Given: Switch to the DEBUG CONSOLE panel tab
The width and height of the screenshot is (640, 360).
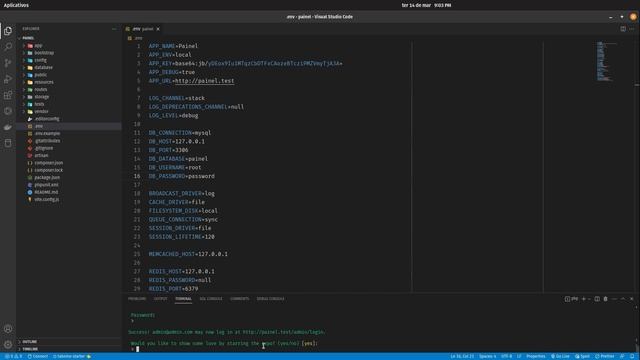Looking at the screenshot, I should click(x=270, y=299).
